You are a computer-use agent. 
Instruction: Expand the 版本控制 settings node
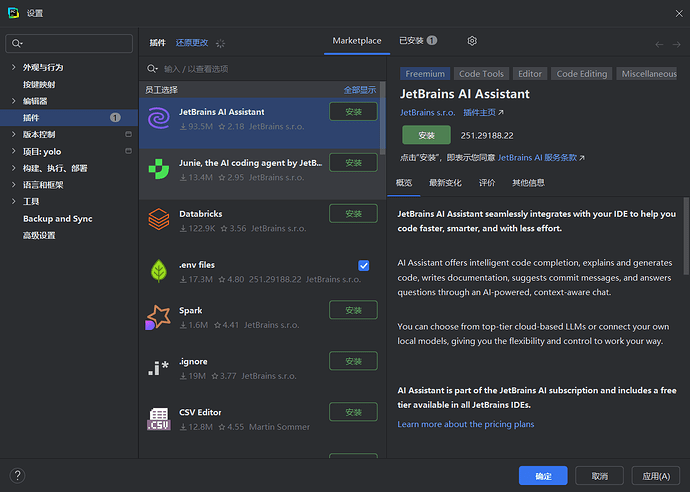tap(13, 134)
